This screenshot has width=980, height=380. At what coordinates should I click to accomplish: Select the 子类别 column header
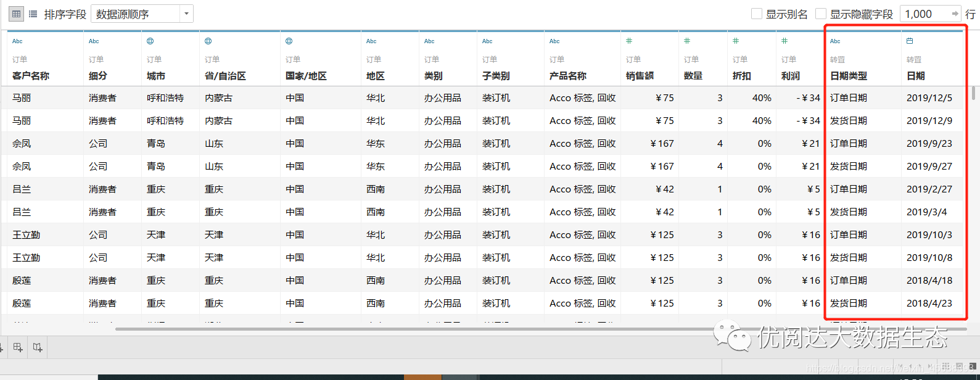[496, 76]
